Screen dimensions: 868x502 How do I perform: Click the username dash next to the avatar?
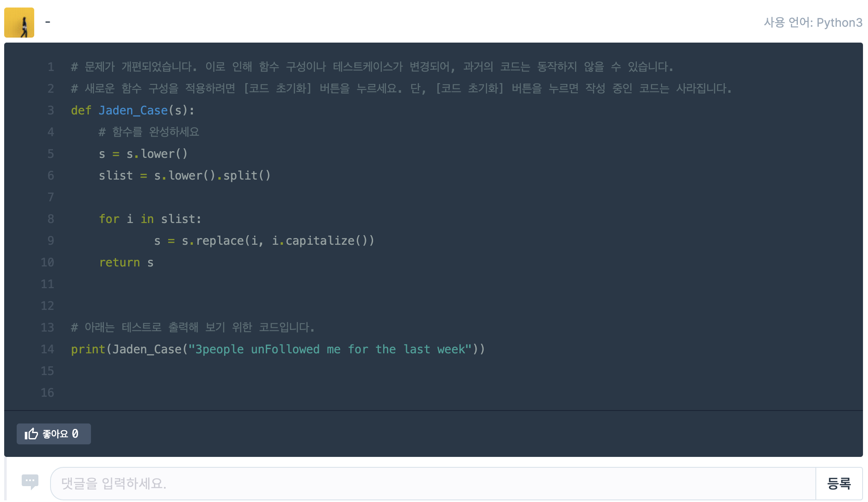pos(48,22)
